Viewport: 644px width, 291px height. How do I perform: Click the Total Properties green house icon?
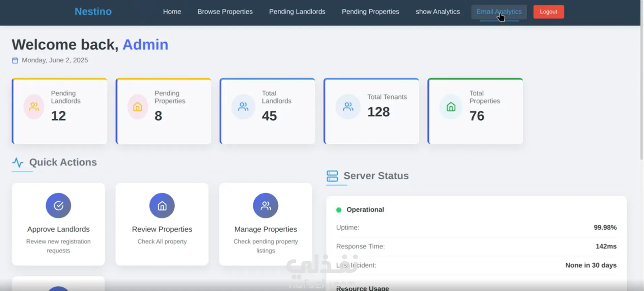tap(451, 107)
